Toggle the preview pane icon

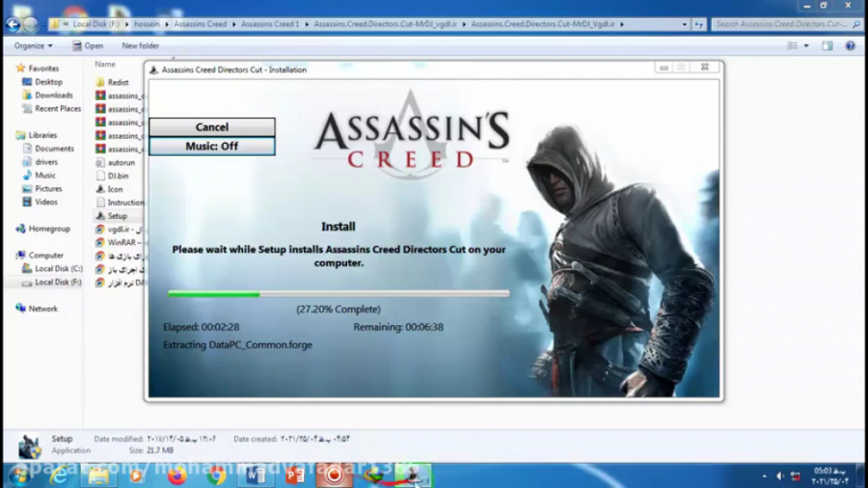[x=827, y=46]
